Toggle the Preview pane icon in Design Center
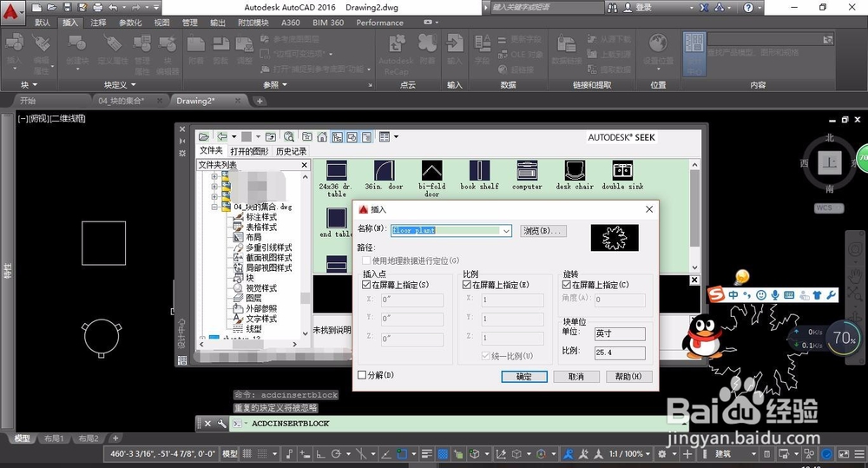The width and height of the screenshot is (868, 468). 352,137
